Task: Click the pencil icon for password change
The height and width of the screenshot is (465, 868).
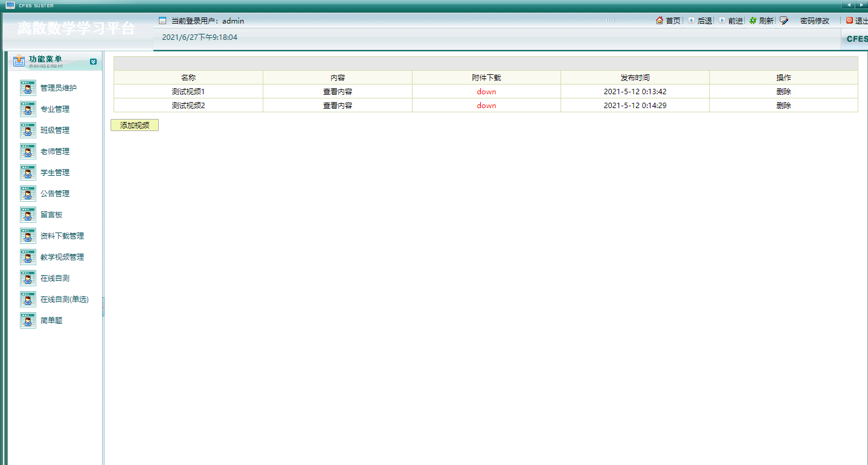Action: pyautogui.click(x=784, y=21)
